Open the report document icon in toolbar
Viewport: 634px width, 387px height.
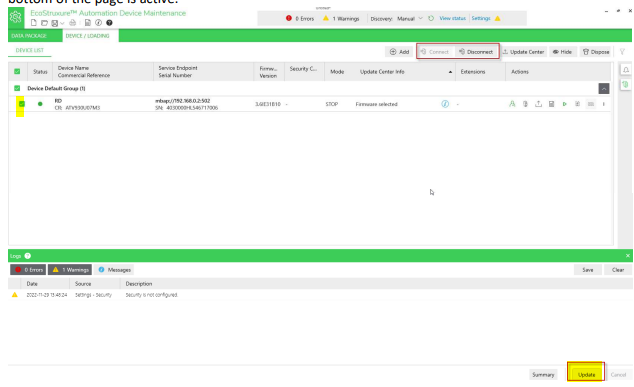point(88,23)
